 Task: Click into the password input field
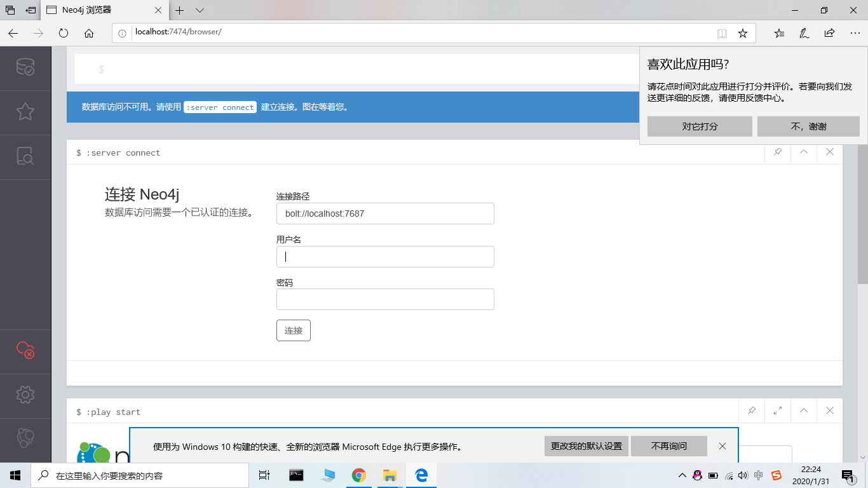click(385, 299)
